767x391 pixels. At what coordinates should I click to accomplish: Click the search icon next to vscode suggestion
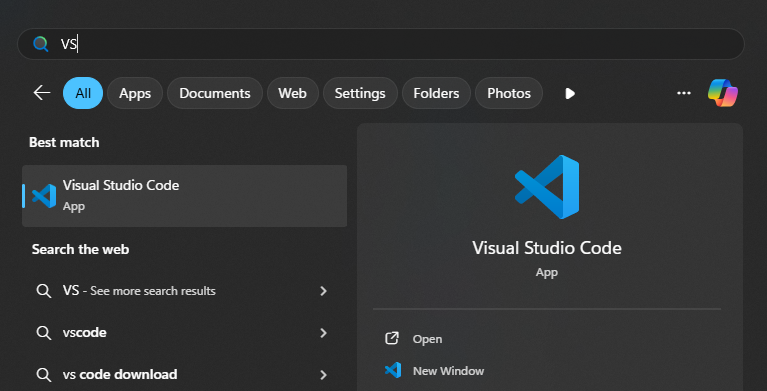(x=44, y=333)
